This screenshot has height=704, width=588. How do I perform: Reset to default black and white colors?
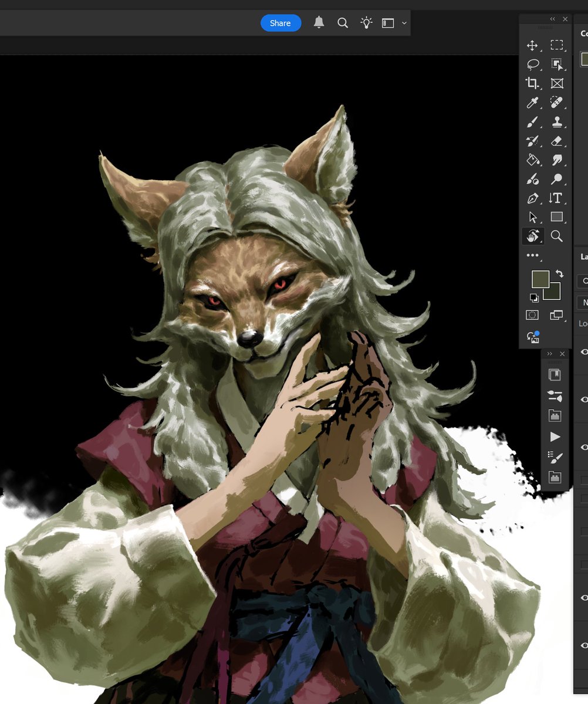(534, 297)
